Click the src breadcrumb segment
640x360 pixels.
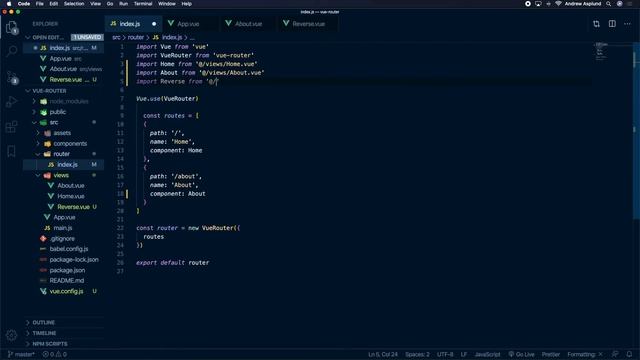point(116,37)
